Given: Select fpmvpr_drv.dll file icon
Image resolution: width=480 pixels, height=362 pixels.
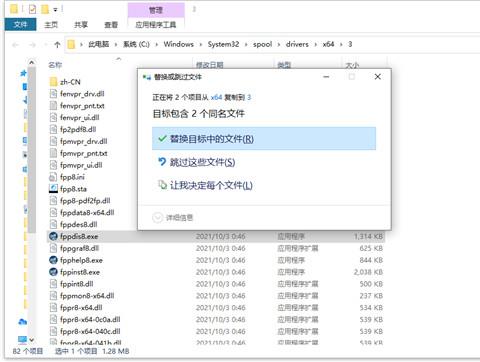Looking at the screenshot, I should point(53,141).
